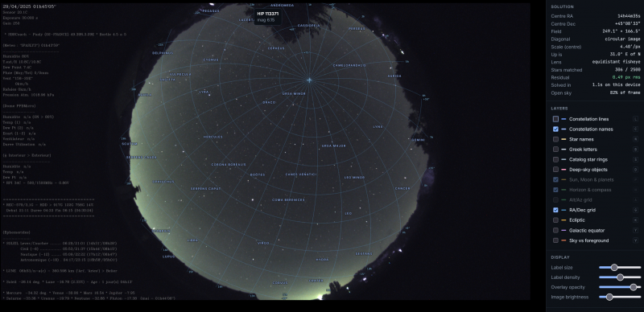This screenshot has width=644, height=312.
Task: Click the CORONA BOREALIS constellation label
Action: (229, 164)
